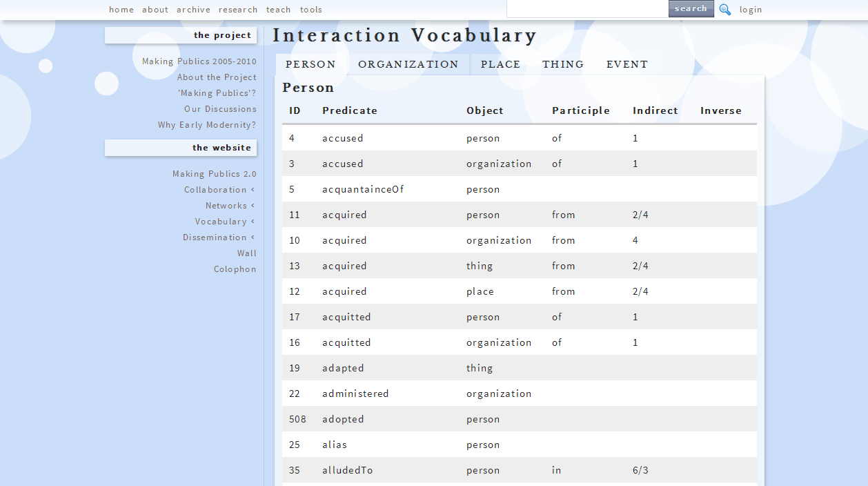The image size is (868, 486).
Task: Switch to the Person tab
Action: coord(310,64)
